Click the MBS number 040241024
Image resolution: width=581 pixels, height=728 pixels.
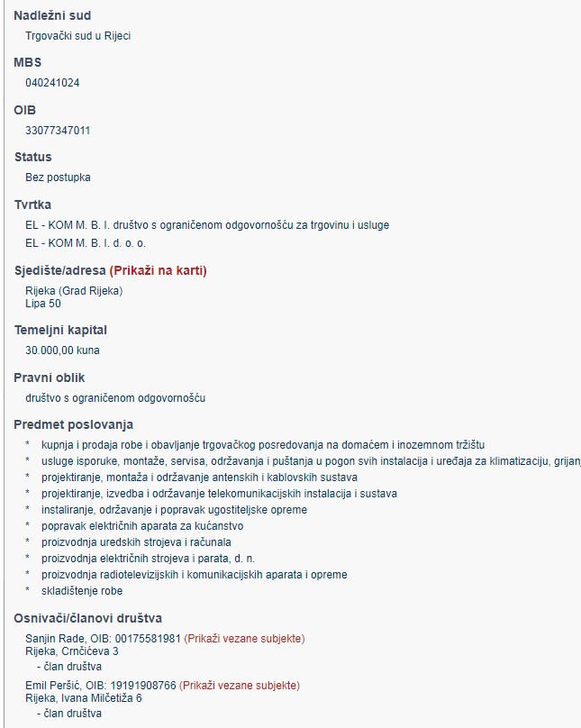click(x=52, y=83)
